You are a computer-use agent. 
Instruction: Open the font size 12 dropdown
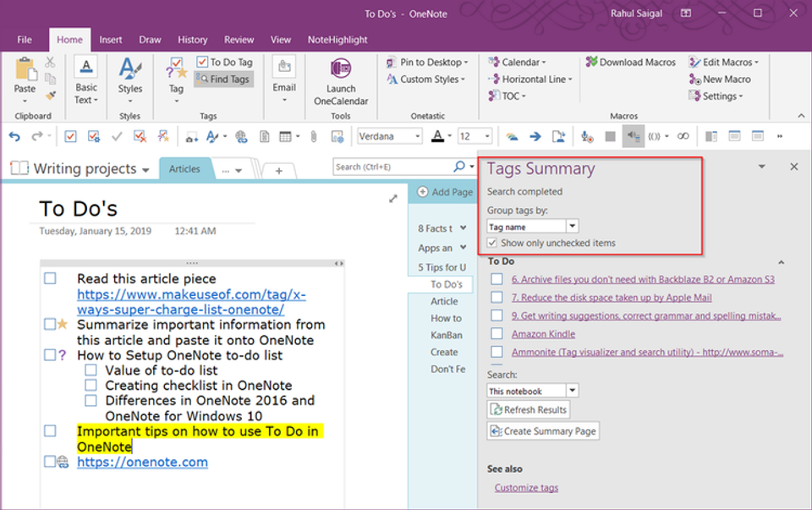click(487, 136)
